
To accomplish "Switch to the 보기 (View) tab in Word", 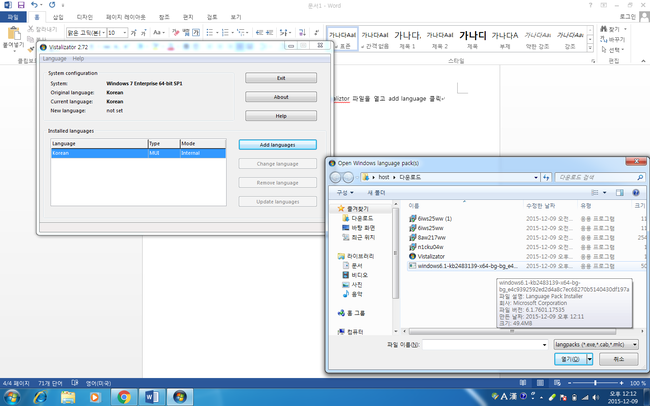I will coord(236,17).
